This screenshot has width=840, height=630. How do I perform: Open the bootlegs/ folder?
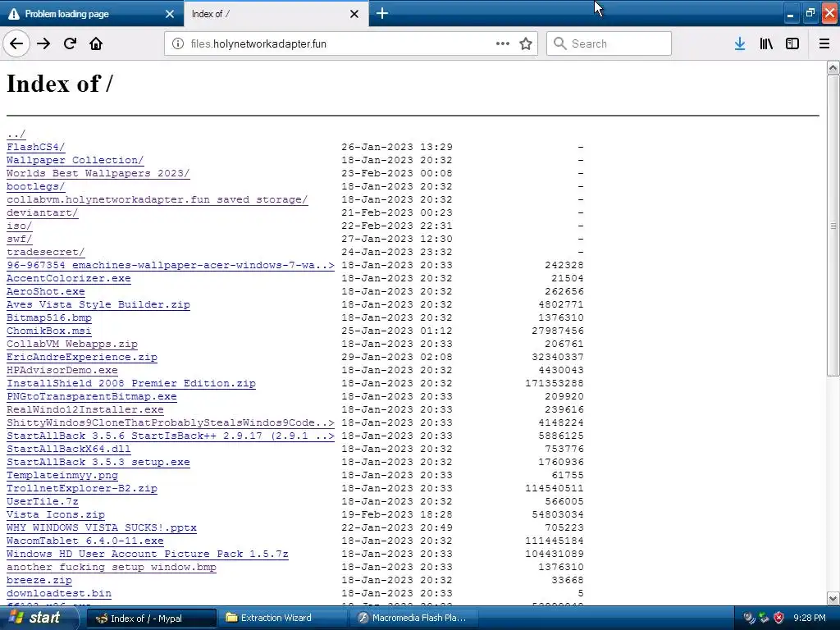pos(36,186)
